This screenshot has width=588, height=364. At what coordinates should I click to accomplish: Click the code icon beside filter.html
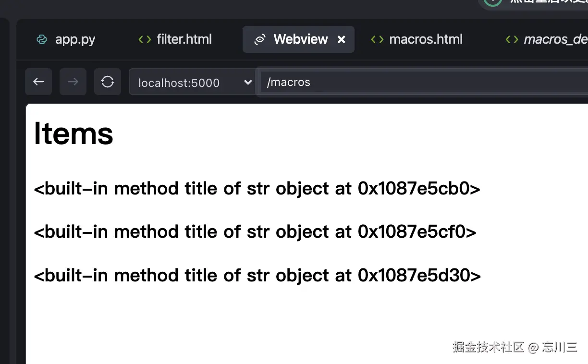point(145,39)
